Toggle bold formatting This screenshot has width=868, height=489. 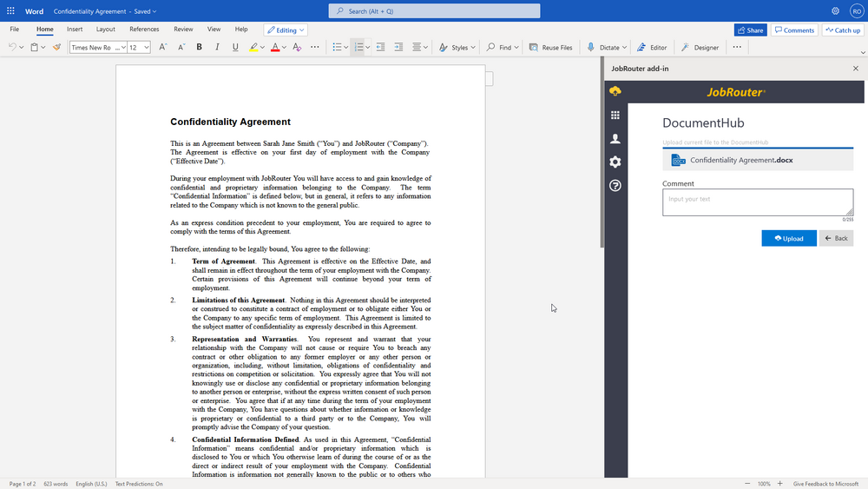coord(199,47)
